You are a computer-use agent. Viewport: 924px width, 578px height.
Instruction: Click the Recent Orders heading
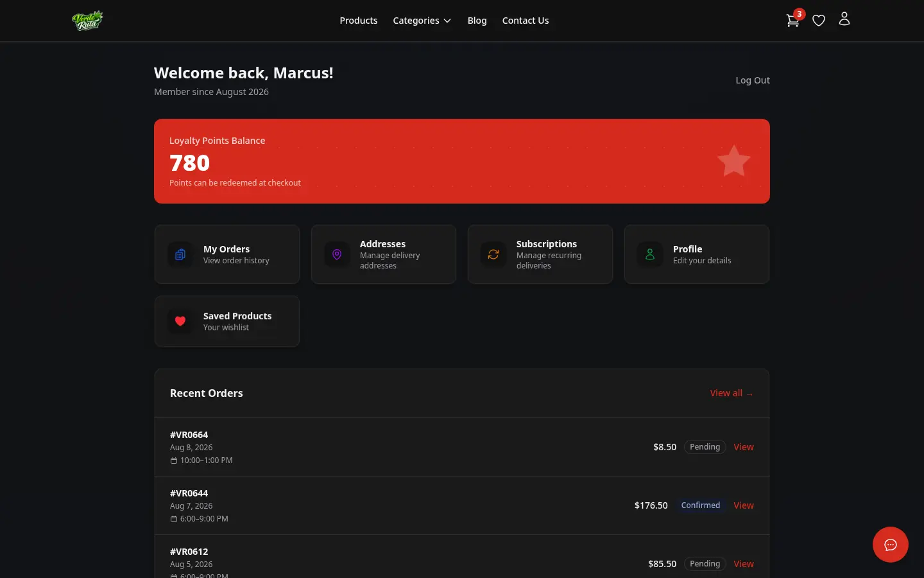(x=207, y=393)
